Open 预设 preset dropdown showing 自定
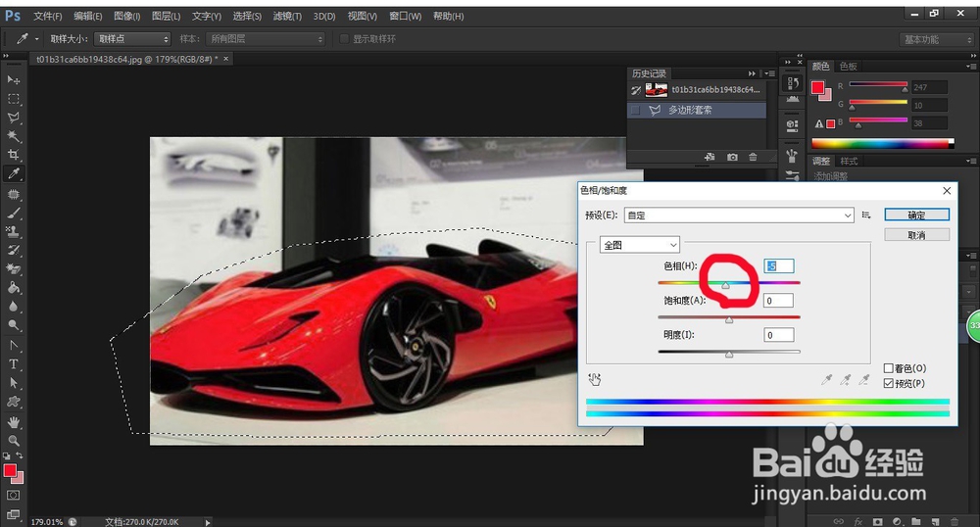 (x=739, y=215)
